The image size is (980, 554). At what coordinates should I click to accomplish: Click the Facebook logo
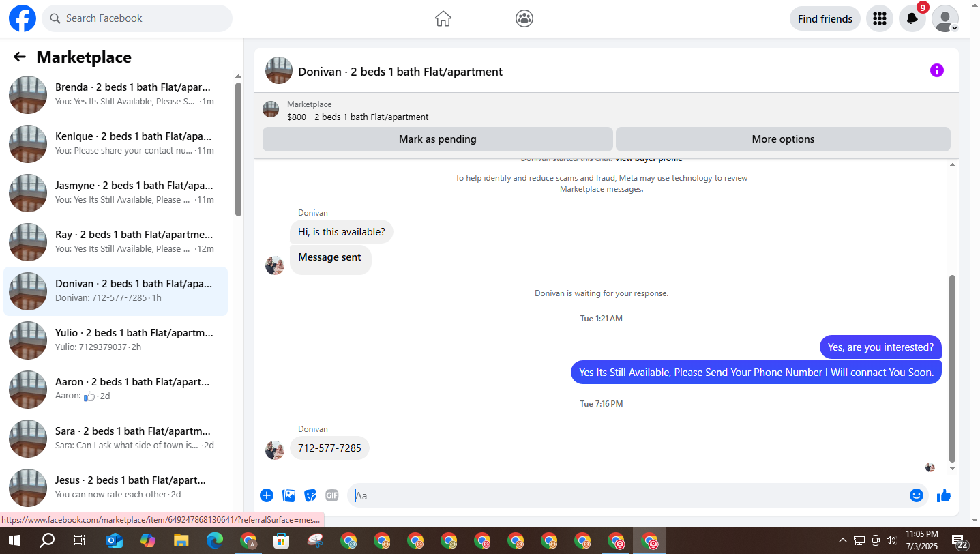tap(23, 18)
